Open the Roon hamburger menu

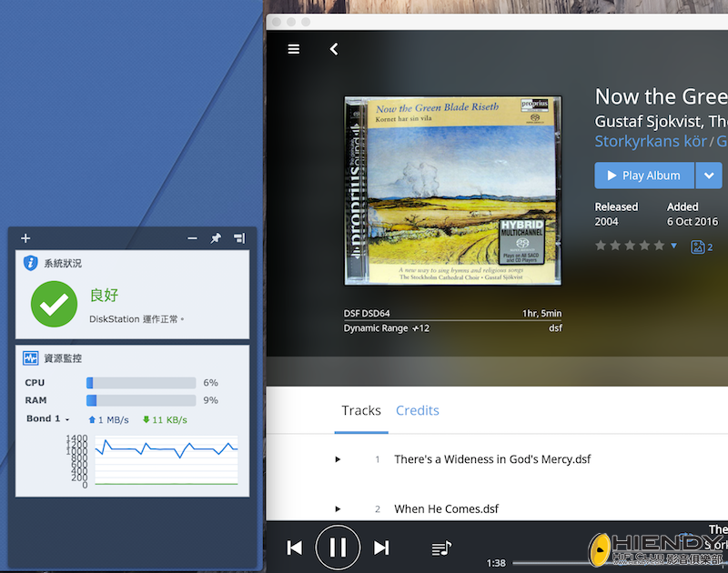point(293,49)
